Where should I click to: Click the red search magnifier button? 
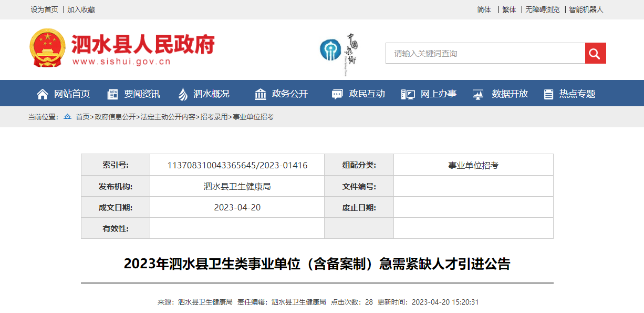595,53
